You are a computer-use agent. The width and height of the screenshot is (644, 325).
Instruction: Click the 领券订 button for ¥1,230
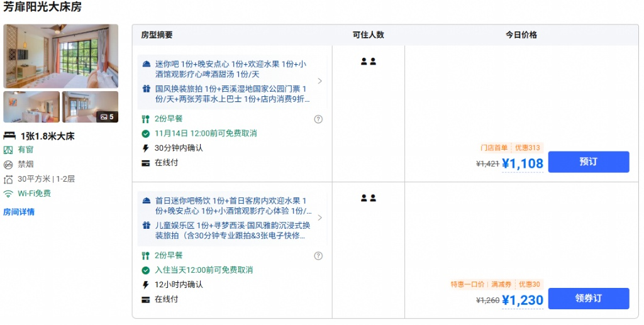click(x=589, y=299)
